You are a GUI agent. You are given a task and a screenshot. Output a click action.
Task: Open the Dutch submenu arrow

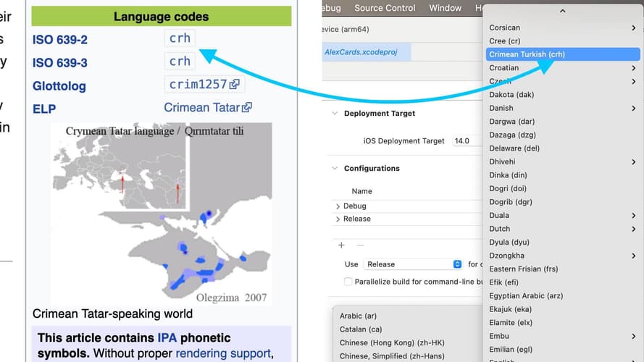point(634,229)
